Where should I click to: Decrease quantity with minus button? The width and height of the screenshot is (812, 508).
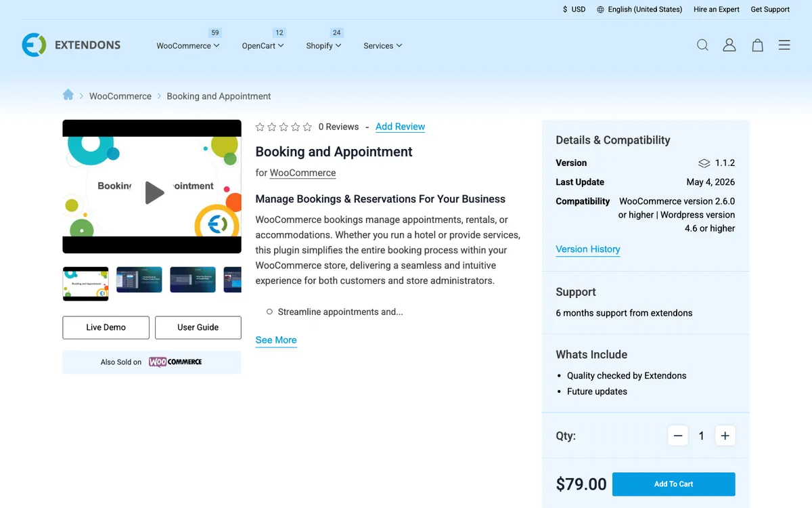click(678, 436)
